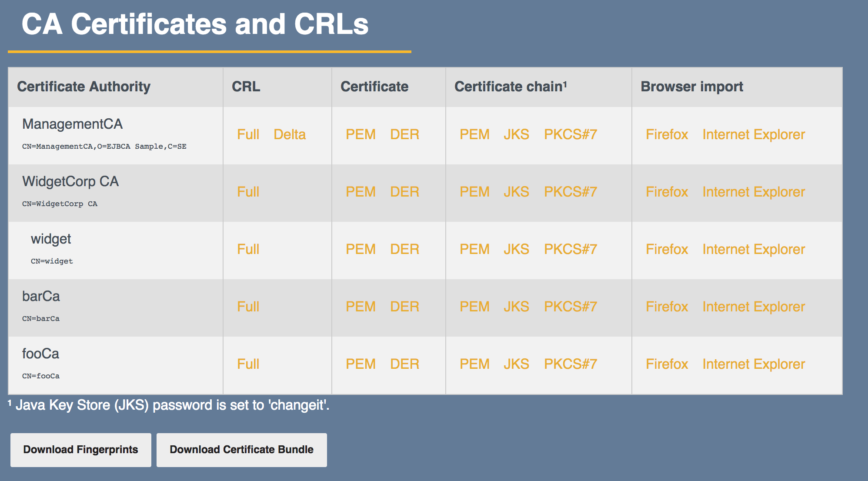Click Download Fingerprints button

(x=81, y=450)
